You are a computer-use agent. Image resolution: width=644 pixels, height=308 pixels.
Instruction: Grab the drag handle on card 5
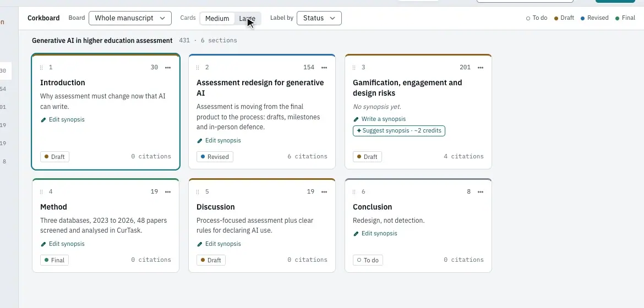198,192
